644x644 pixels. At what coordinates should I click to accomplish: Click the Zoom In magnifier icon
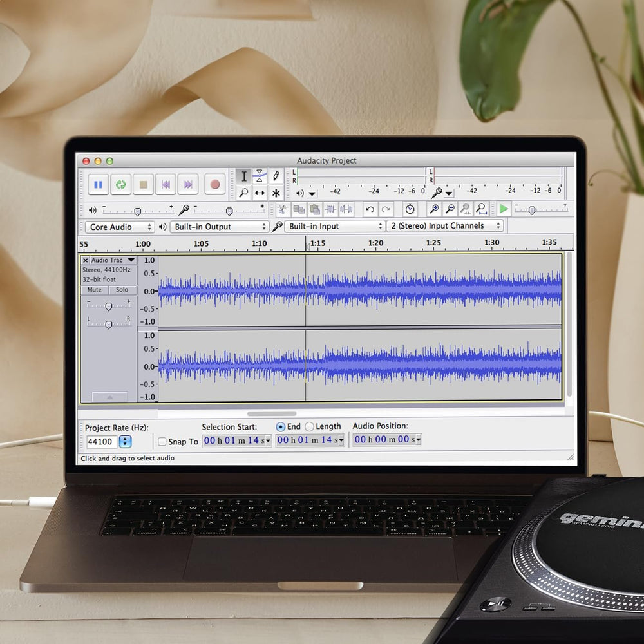click(x=435, y=209)
